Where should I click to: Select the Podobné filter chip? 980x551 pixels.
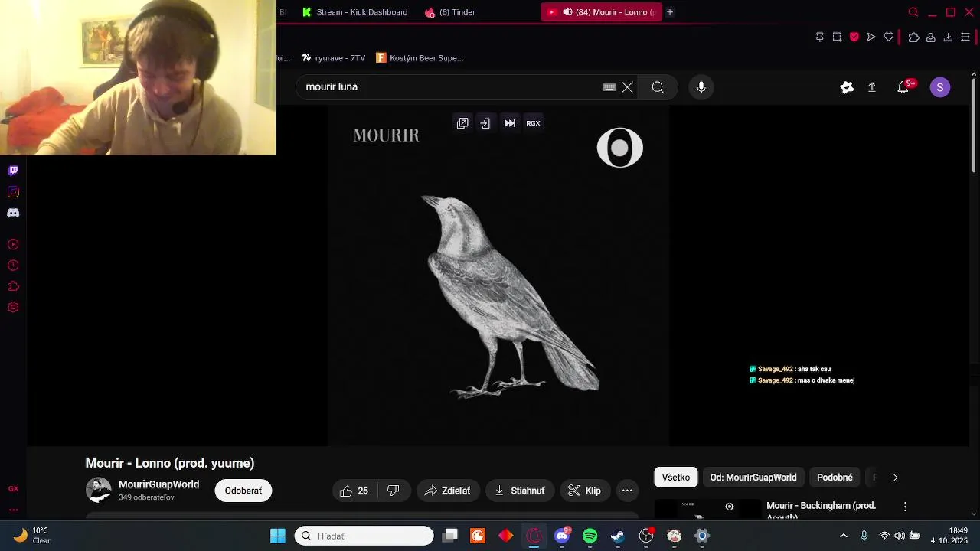tap(835, 478)
